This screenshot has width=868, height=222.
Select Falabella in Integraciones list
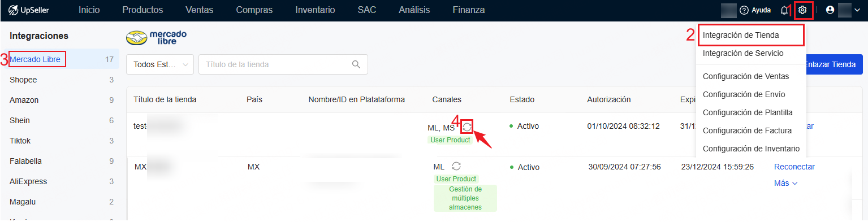point(59,161)
